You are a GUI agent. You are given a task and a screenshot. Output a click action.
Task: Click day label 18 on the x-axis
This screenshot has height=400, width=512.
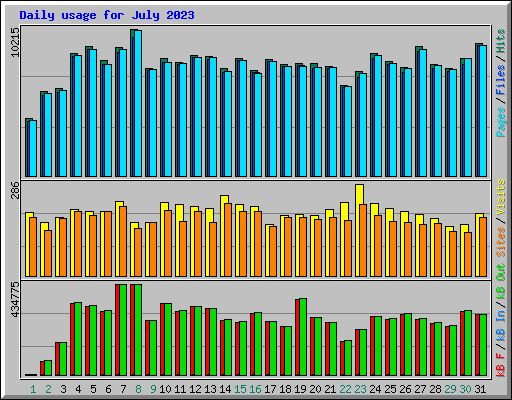click(x=285, y=389)
